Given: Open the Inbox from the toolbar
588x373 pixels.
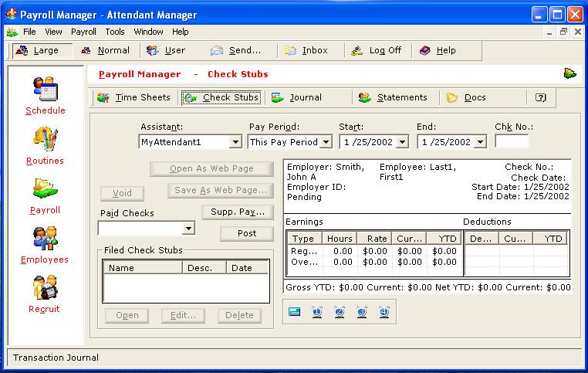Looking at the screenshot, I should [x=306, y=50].
